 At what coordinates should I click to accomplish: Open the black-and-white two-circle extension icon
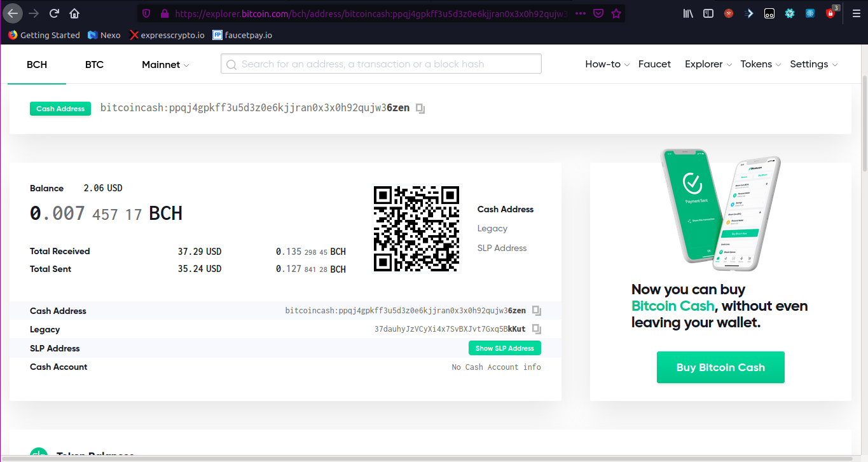(x=769, y=13)
